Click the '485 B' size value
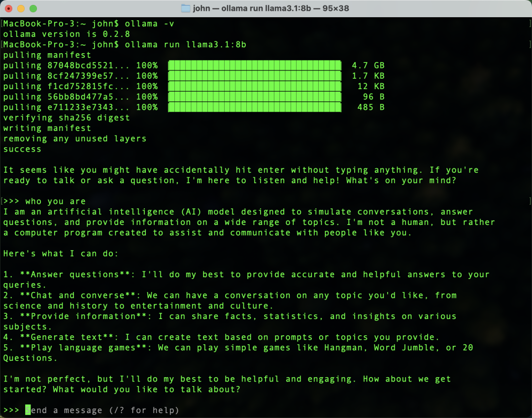The image size is (532, 418). click(x=371, y=107)
